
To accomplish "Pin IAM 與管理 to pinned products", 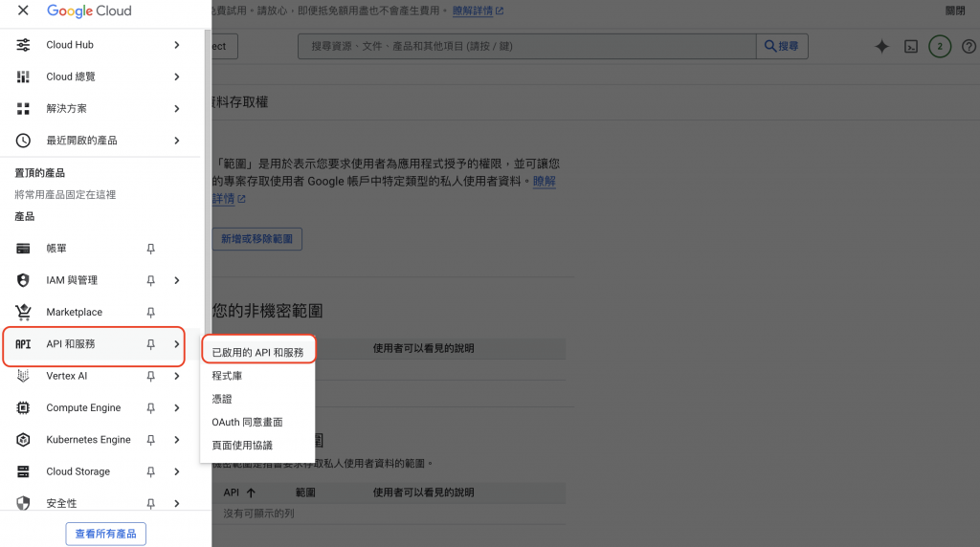I will pos(150,280).
